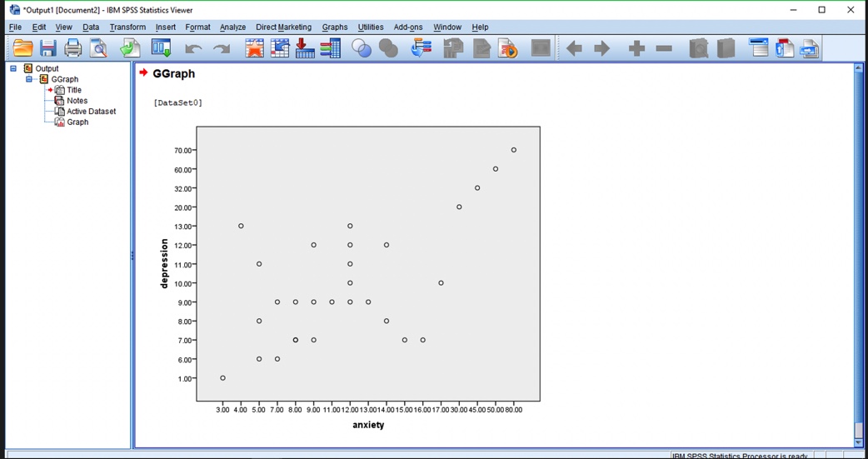
Task: Collapse the GGraph tree node
Action: (29, 79)
